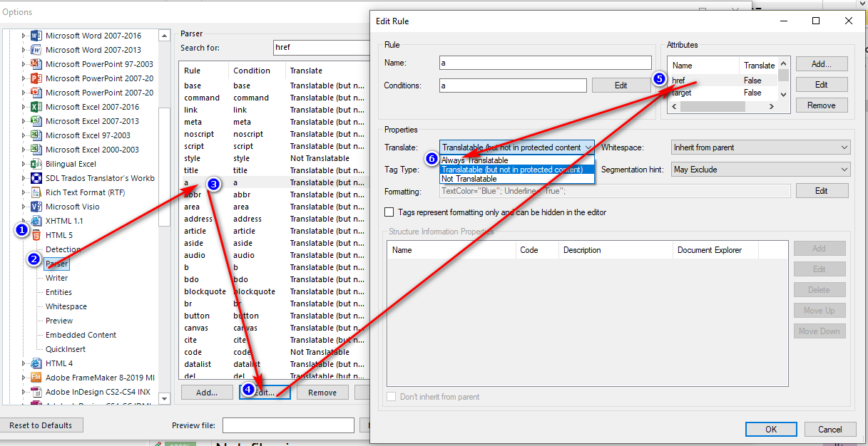Select the 'target' attribute row
Image resolution: width=868 pixels, height=446 pixels.
[723, 93]
